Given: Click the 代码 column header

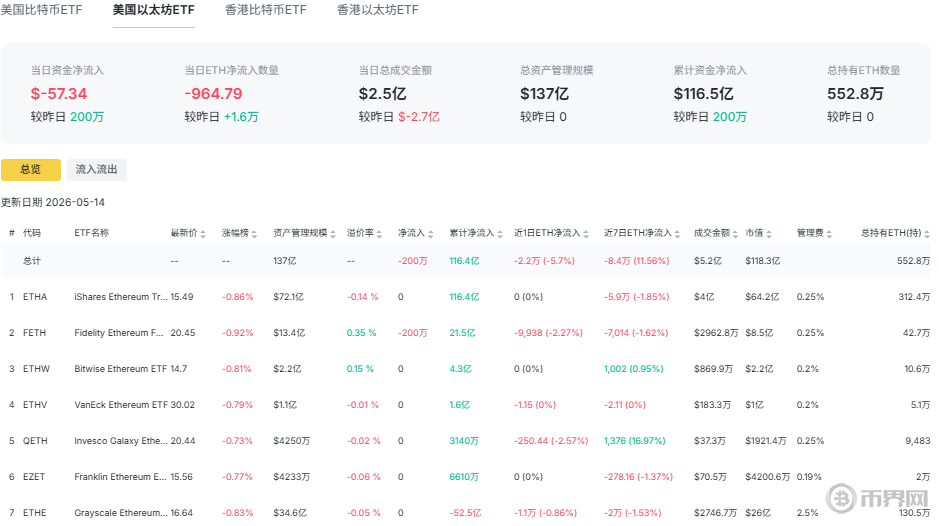Looking at the screenshot, I should 32,232.
